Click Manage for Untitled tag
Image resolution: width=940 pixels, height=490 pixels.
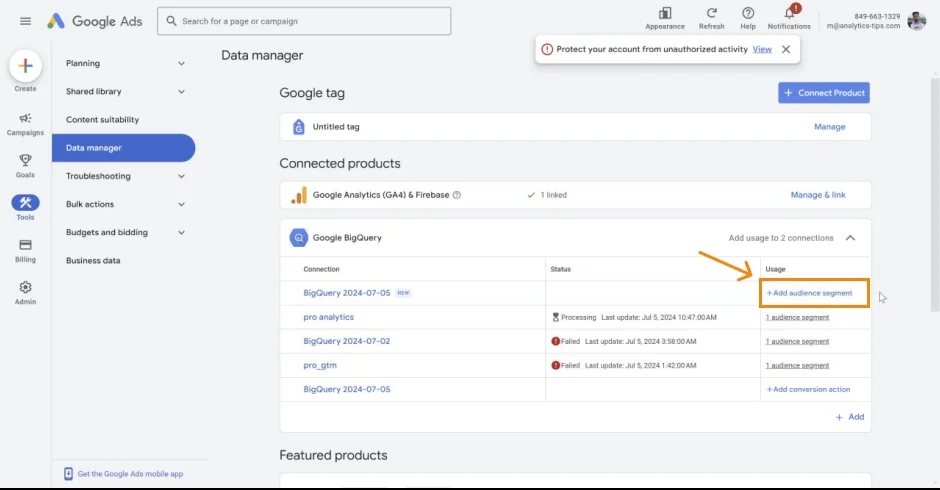830,127
